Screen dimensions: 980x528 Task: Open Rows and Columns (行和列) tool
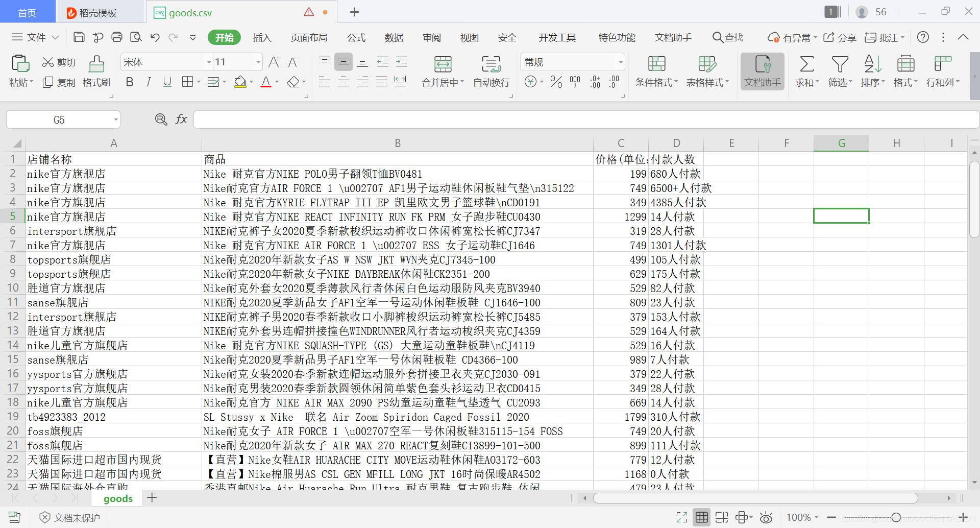pos(943,71)
